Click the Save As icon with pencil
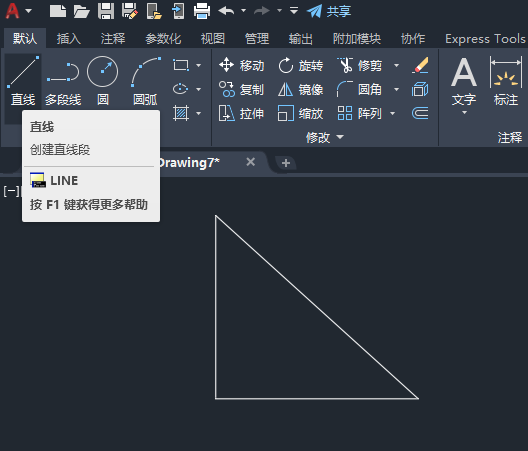Image resolution: width=528 pixels, height=451 pixels. (x=130, y=11)
